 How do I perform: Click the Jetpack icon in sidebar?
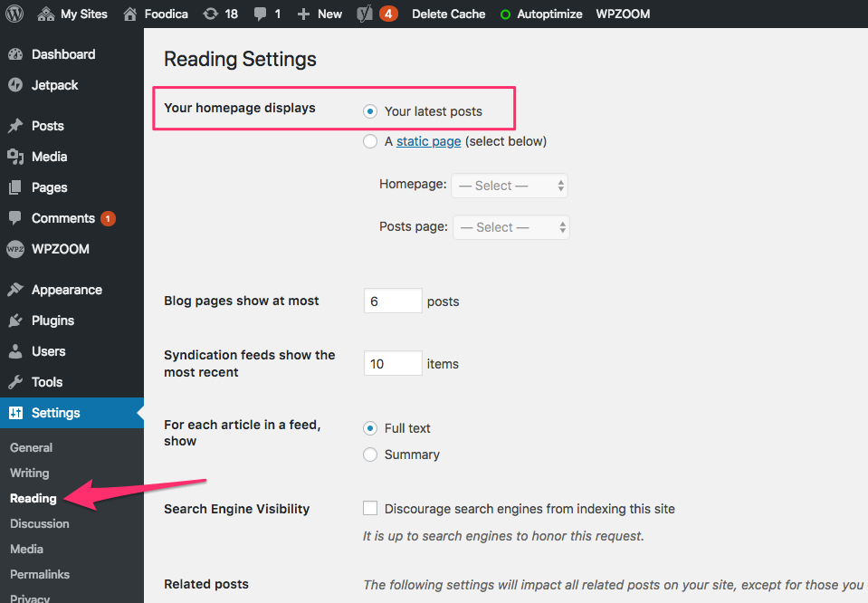coord(15,85)
